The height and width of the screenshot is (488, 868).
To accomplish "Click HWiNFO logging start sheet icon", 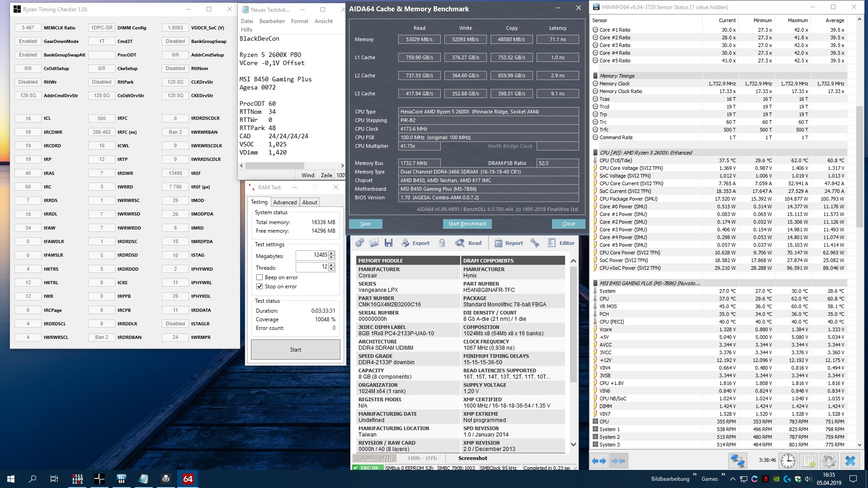I will pyautogui.click(x=808, y=461).
